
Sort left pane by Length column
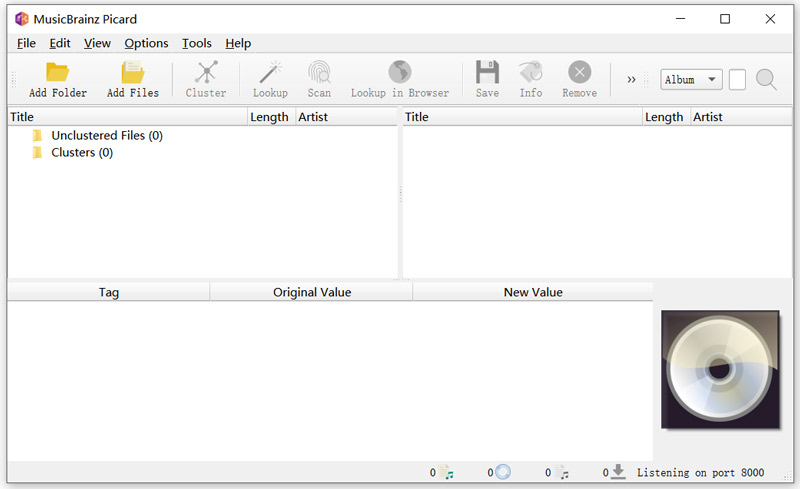271,117
